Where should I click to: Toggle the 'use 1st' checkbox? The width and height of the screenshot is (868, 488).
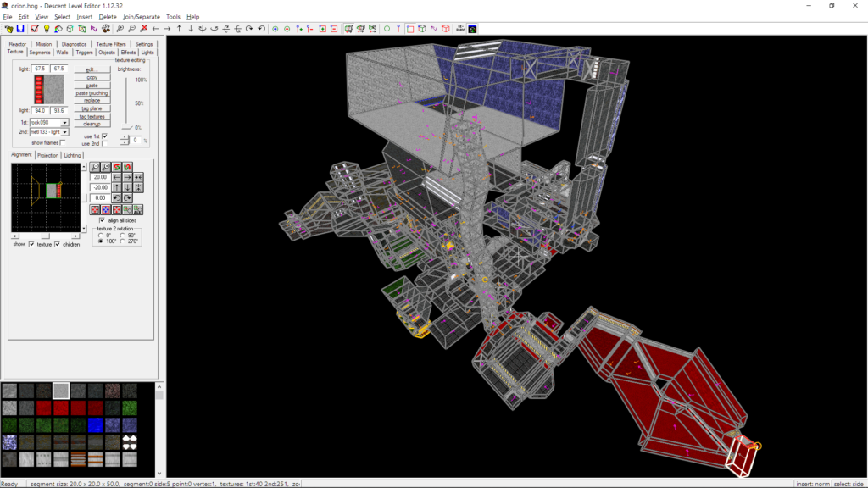pos(105,136)
